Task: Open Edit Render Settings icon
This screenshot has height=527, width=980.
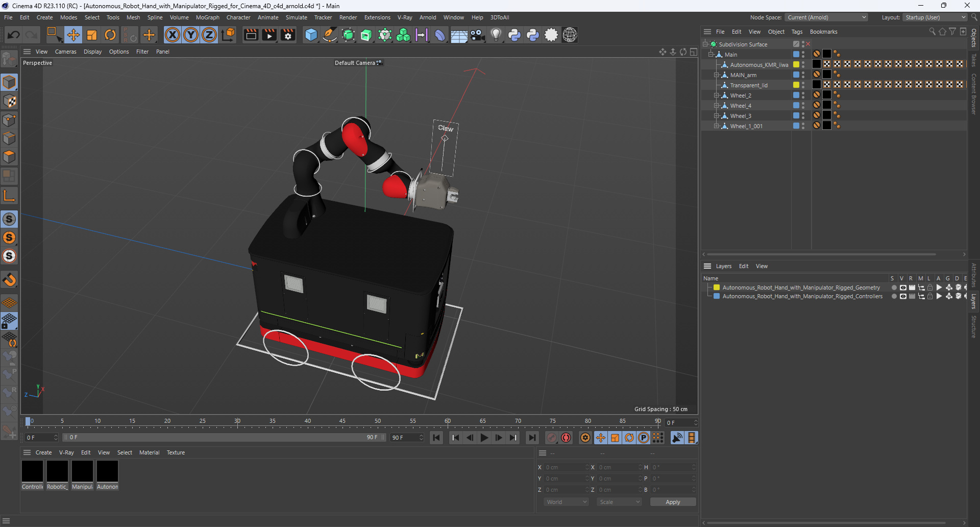Action: pyautogui.click(x=288, y=35)
